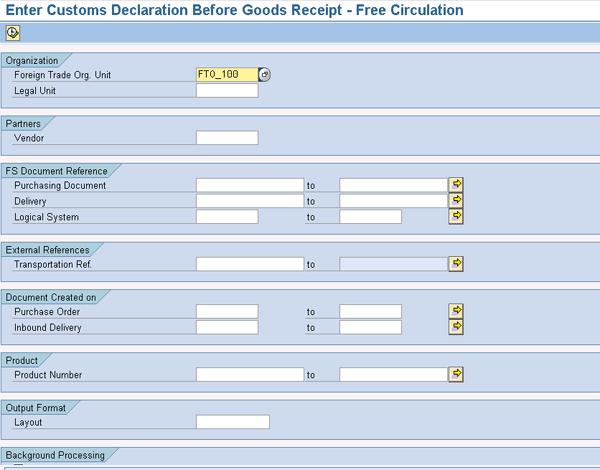Click the Transportation Ref. label
600x470 pixels.
click(53, 264)
